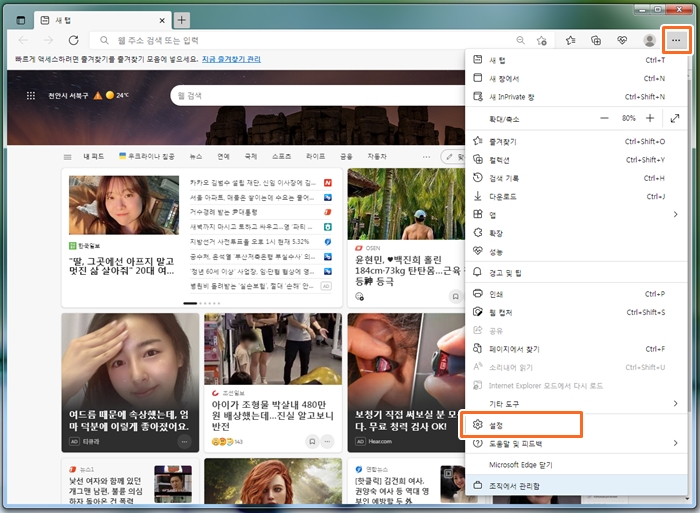Click the 웹 검색 search box

pos(318,96)
